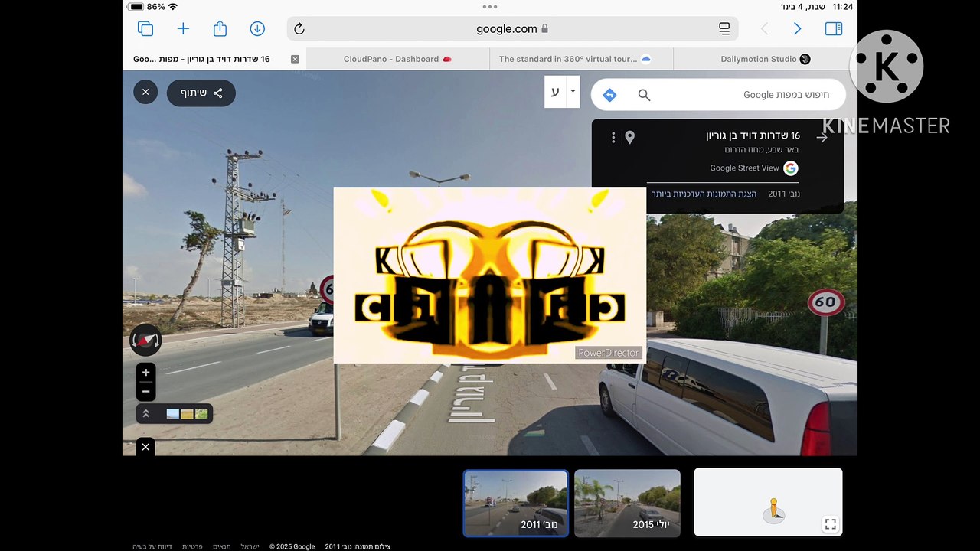Open directions from the search box

point(609,95)
